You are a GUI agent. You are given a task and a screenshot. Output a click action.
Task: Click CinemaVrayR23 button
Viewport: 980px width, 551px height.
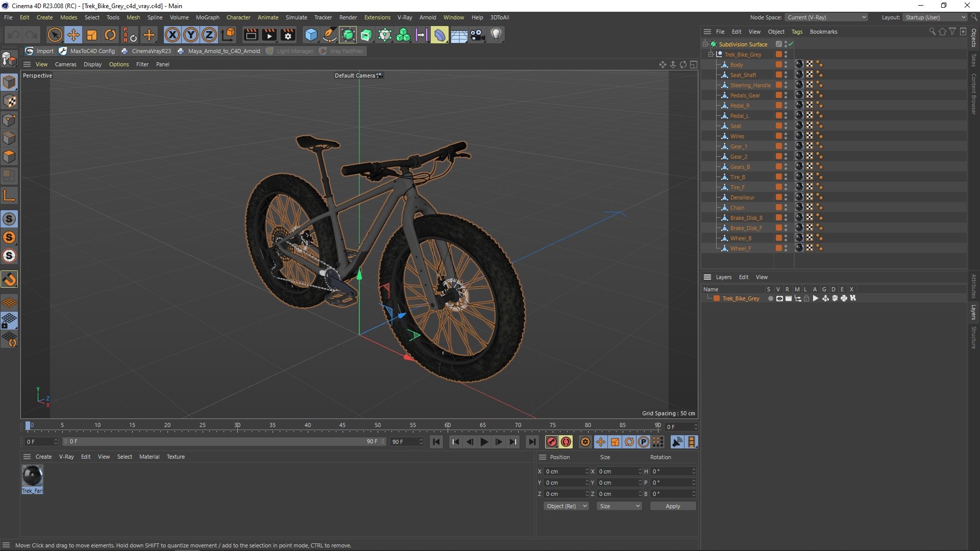point(146,51)
